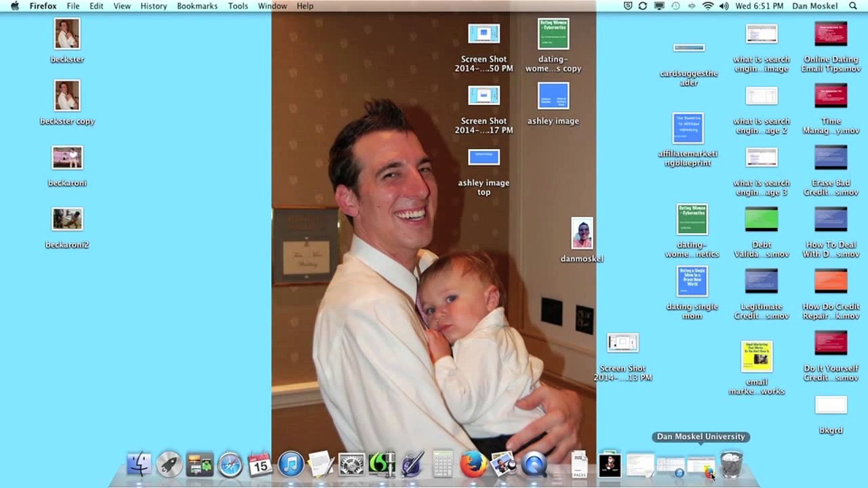
Task: Select dating-wome...s copy file
Action: [553, 34]
